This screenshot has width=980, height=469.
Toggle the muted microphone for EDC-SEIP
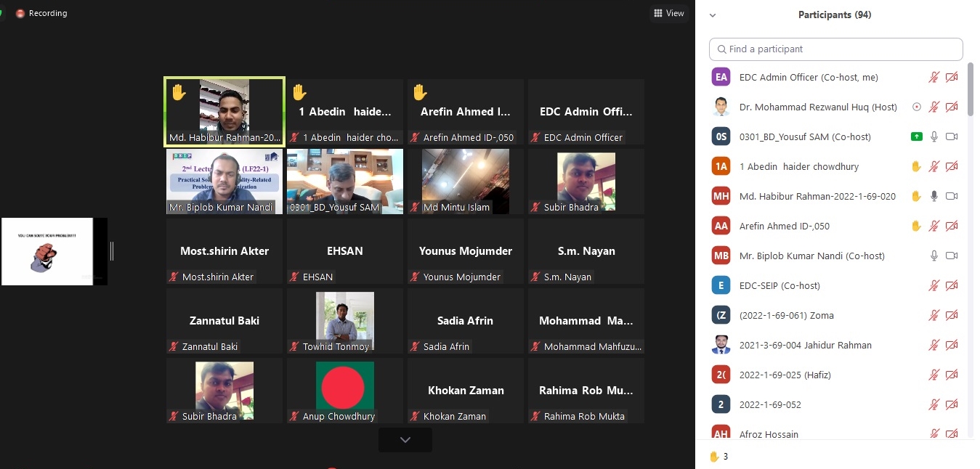(x=934, y=285)
